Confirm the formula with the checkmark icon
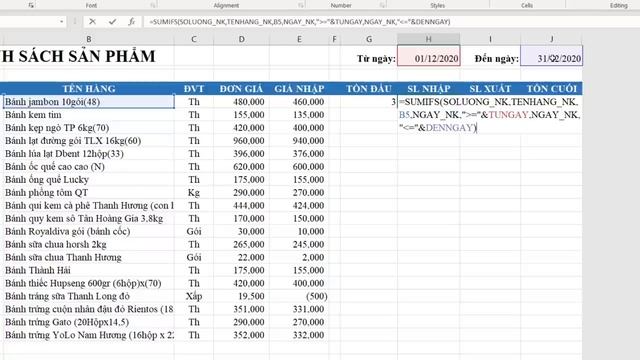This screenshot has width=640, height=360. [x=112, y=22]
